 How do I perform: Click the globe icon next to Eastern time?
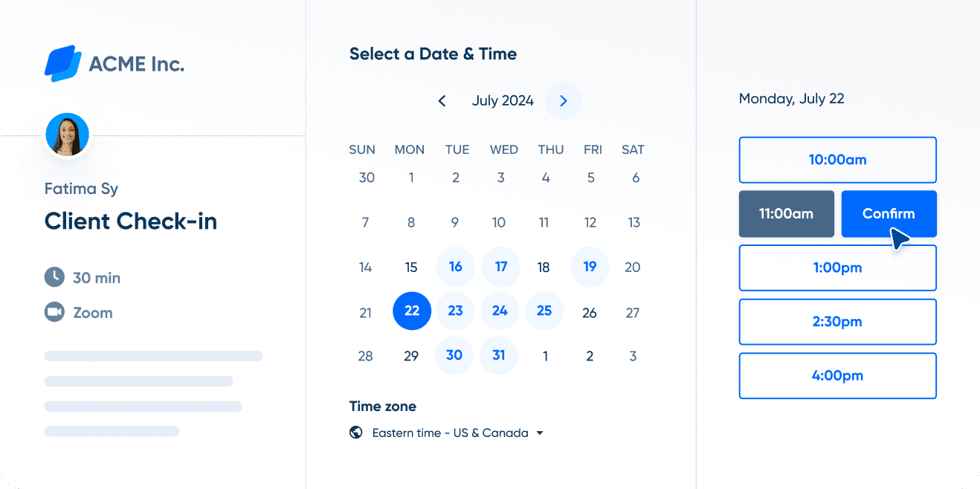356,433
